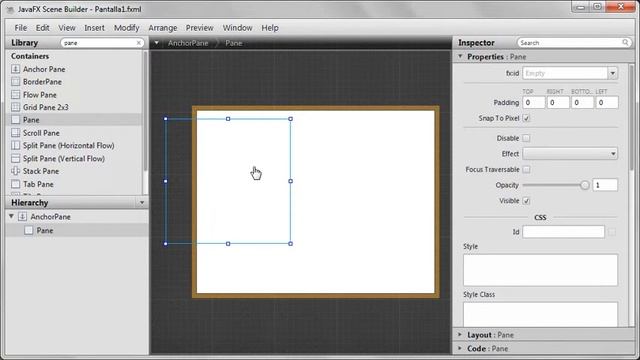Open the Insert menu
Viewport: 640px width, 360px height.
click(94, 28)
